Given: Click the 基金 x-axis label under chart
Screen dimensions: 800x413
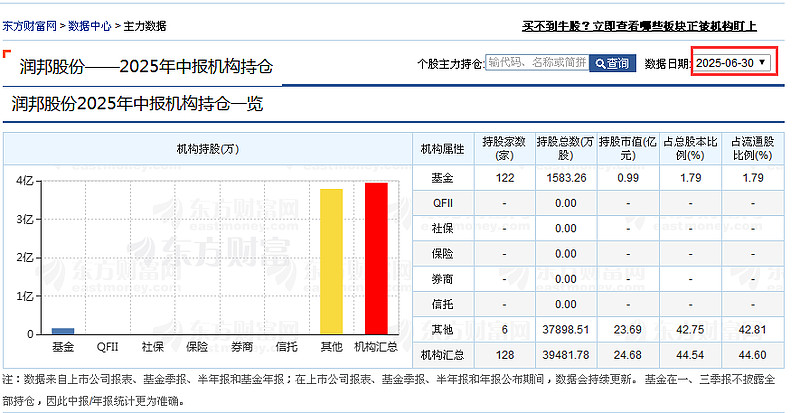Looking at the screenshot, I should pos(63,347).
